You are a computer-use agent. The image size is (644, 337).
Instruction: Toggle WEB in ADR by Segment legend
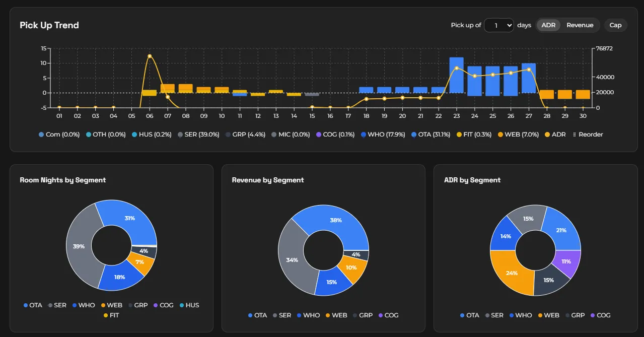548,315
